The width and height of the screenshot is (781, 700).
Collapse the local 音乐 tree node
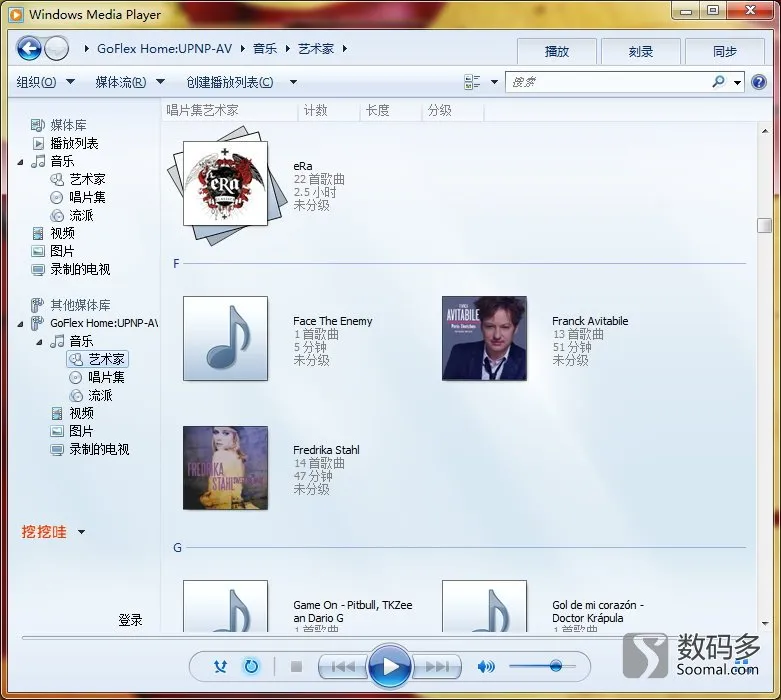tap(20, 161)
